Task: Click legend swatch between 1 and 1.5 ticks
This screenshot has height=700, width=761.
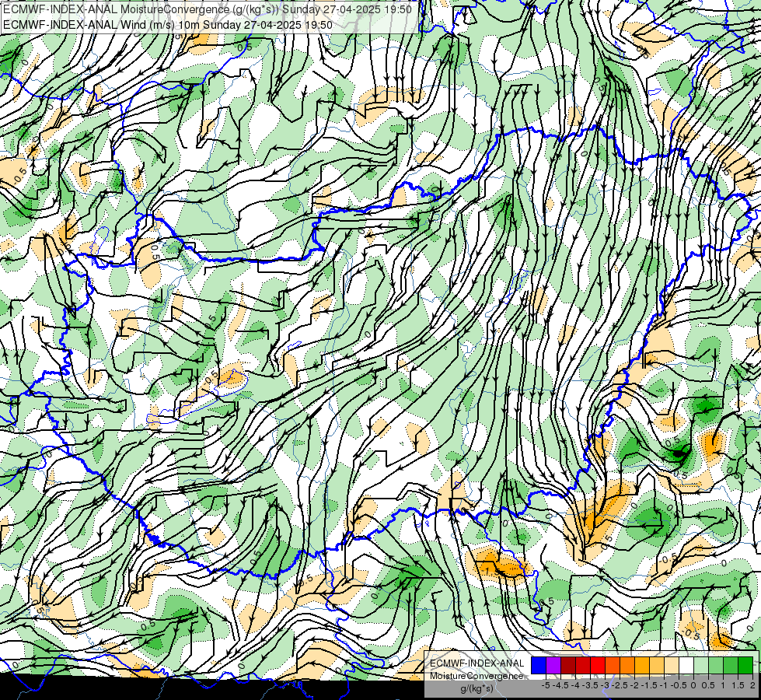Action: [x=731, y=665]
